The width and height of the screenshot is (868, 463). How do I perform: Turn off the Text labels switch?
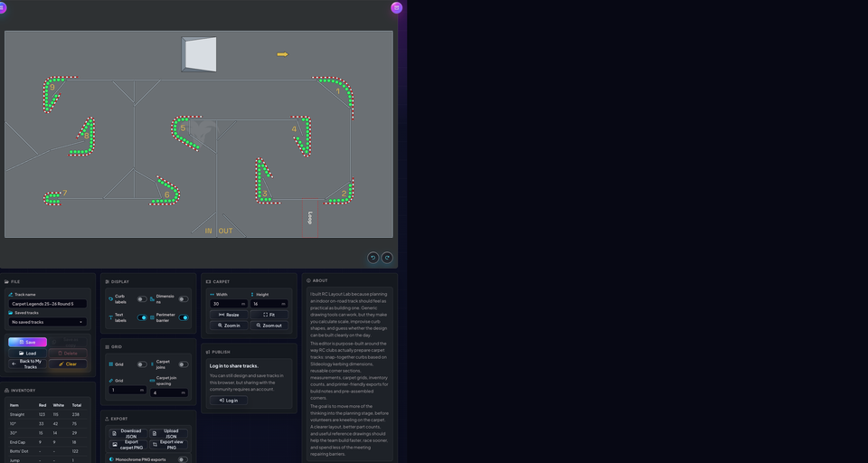pos(142,317)
